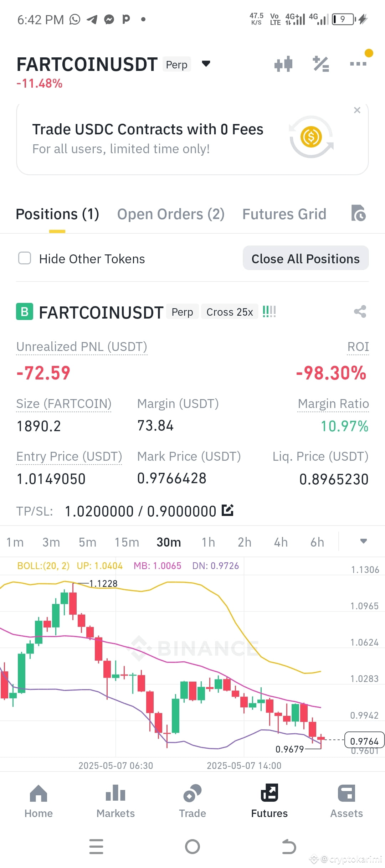Viewport: 385px width, 868px height.
Task: Open the Trade tab
Action: [x=192, y=802]
